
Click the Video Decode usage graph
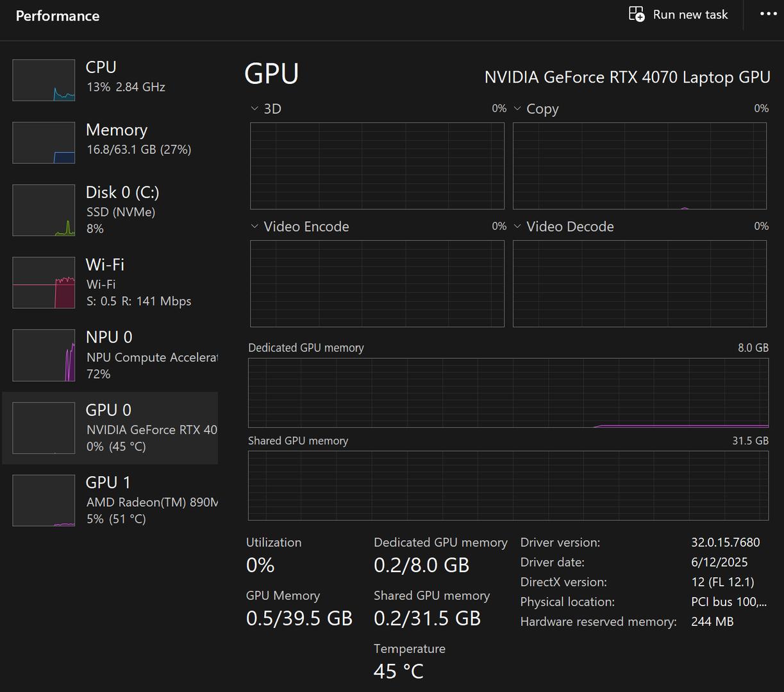[x=639, y=284]
